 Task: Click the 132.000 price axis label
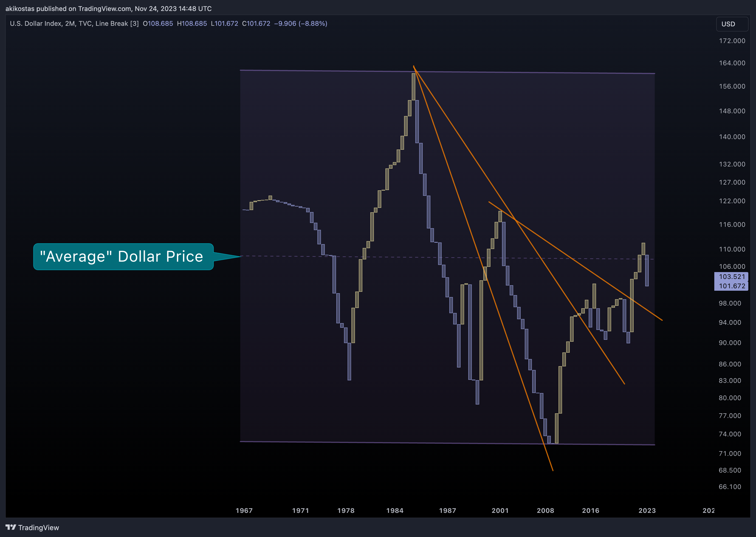coord(732,164)
